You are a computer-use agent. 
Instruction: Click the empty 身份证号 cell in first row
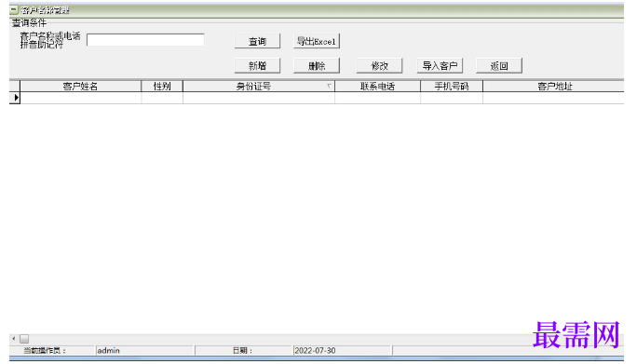click(259, 98)
